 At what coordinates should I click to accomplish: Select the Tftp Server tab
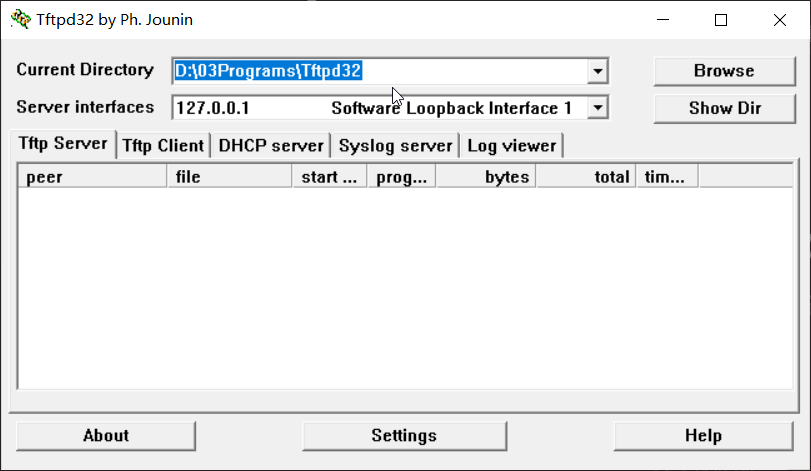tap(62, 144)
